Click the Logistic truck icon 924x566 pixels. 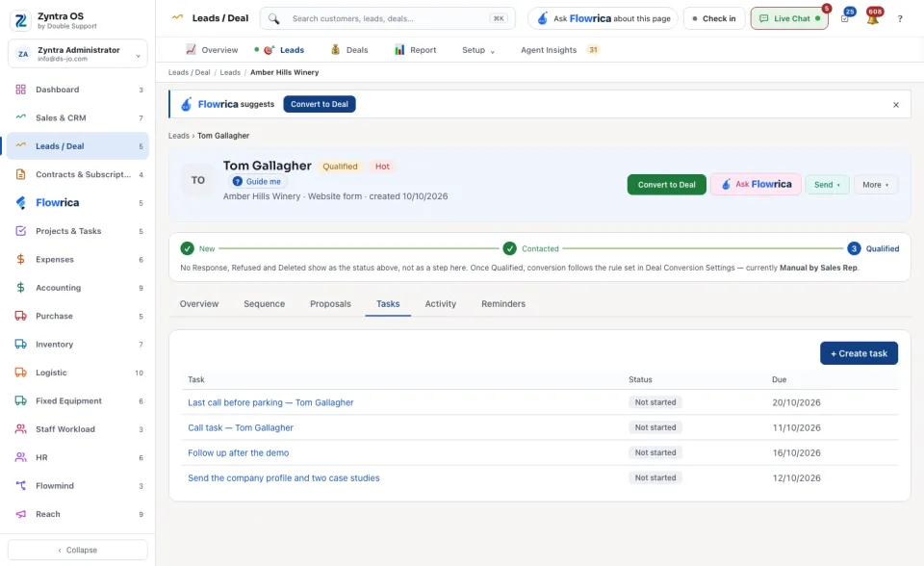[x=20, y=373]
